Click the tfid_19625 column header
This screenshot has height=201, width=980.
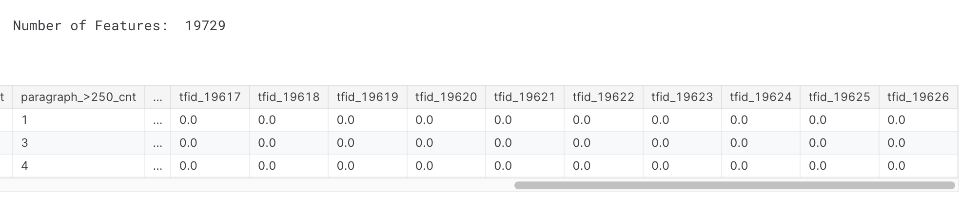click(839, 97)
